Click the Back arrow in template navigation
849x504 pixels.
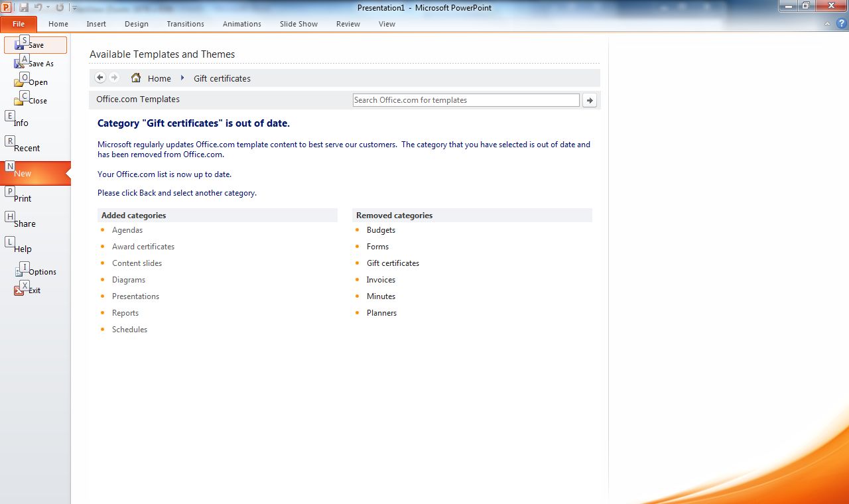100,78
